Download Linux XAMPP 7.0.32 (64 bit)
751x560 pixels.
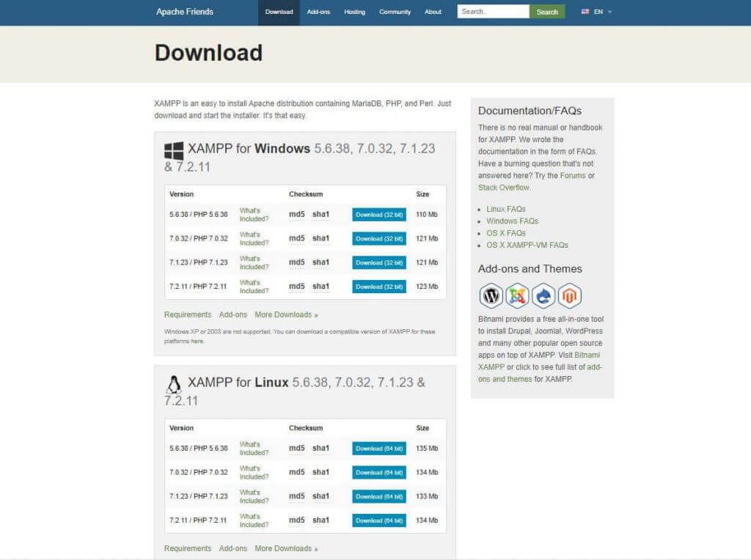(x=379, y=473)
